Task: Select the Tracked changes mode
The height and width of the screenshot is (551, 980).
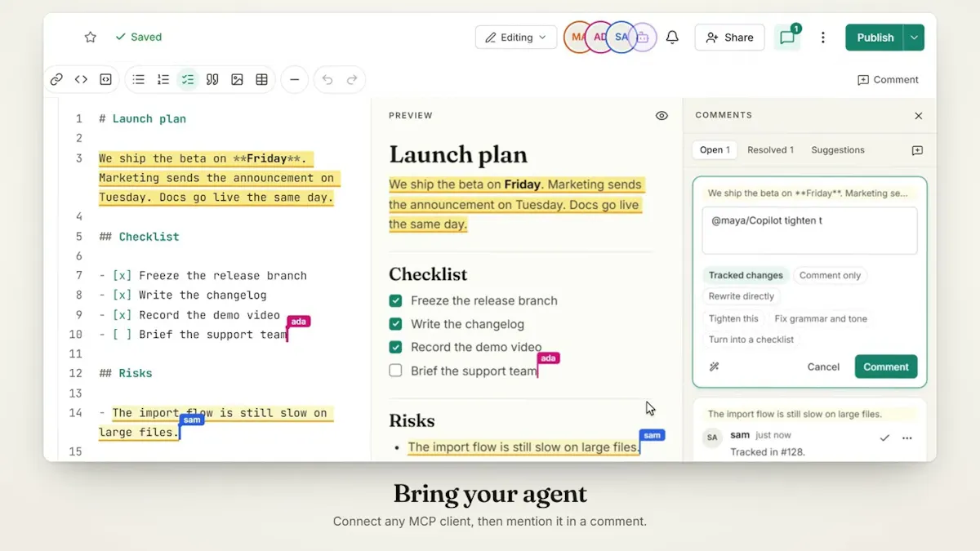Action: coord(746,275)
